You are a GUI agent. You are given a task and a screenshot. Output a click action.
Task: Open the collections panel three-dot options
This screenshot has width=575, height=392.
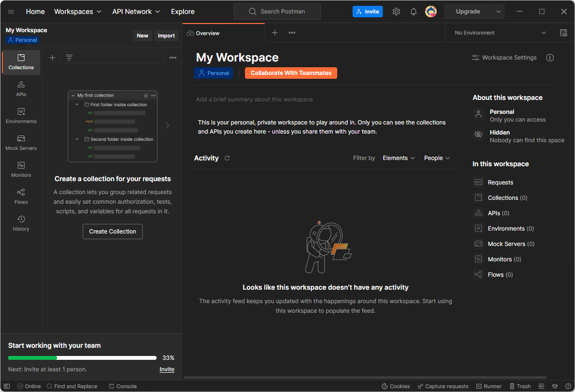pos(173,58)
